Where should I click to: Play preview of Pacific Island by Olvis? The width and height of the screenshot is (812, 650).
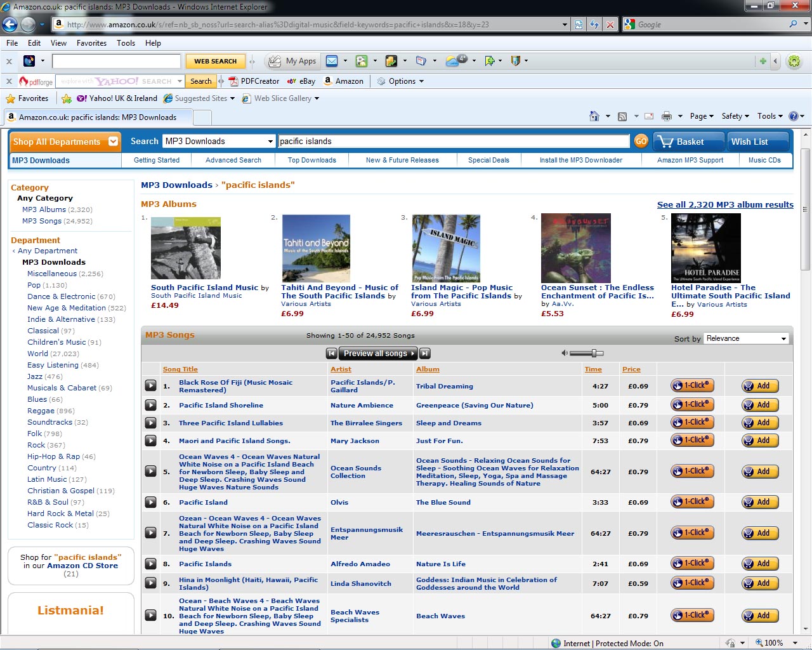150,502
